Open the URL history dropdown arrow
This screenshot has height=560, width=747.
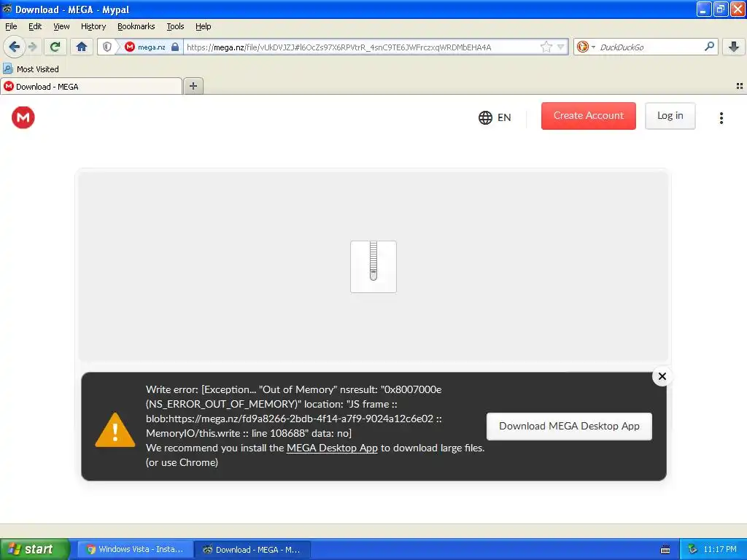click(561, 47)
